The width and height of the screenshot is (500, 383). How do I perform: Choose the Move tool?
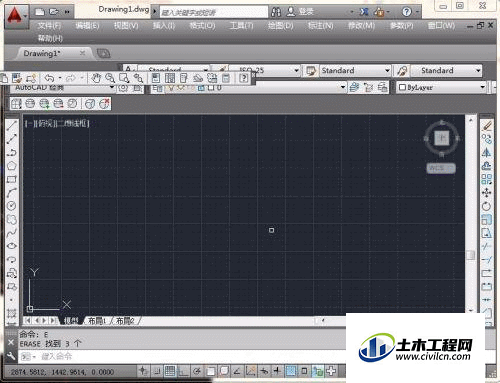click(x=487, y=193)
